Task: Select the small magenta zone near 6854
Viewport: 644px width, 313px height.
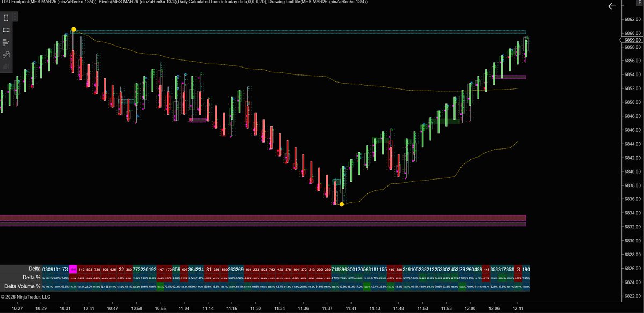Action: tap(511, 77)
